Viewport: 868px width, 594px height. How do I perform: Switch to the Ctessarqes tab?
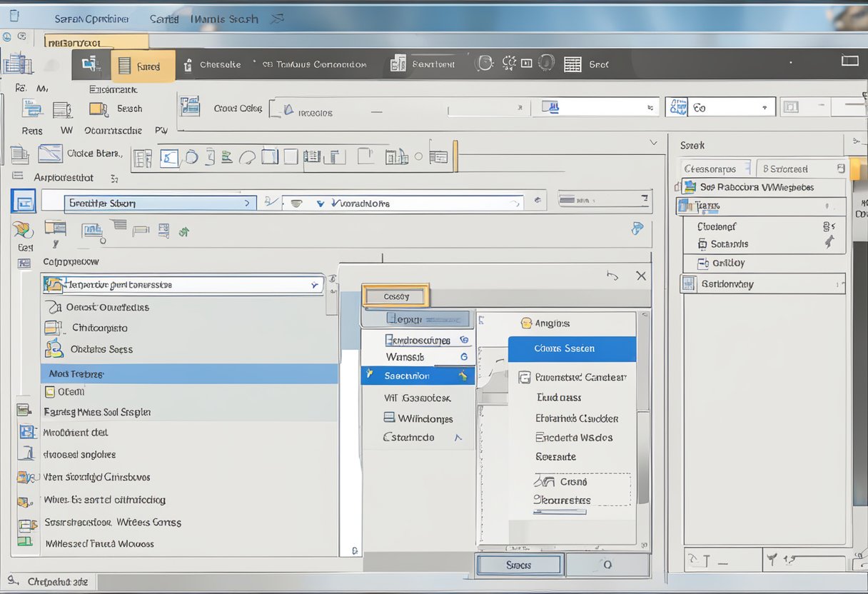coord(711,169)
